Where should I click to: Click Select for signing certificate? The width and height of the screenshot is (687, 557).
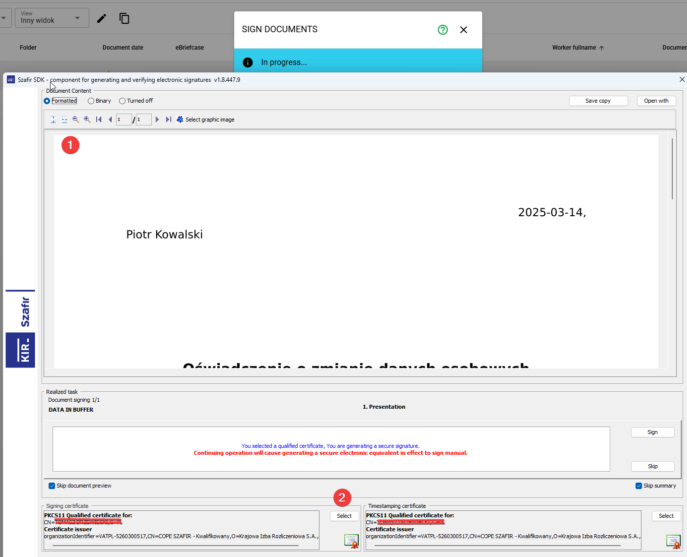[344, 516]
